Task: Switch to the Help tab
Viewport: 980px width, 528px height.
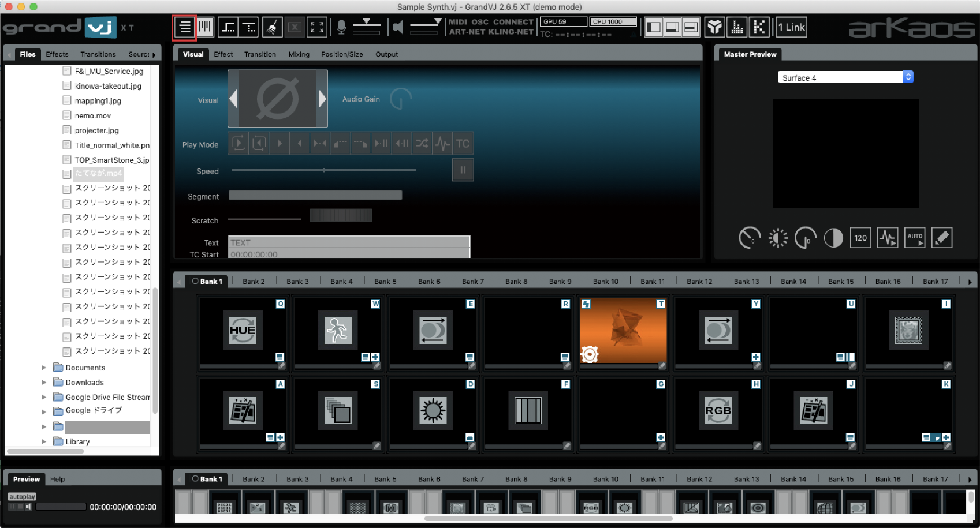Action: pos(58,479)
